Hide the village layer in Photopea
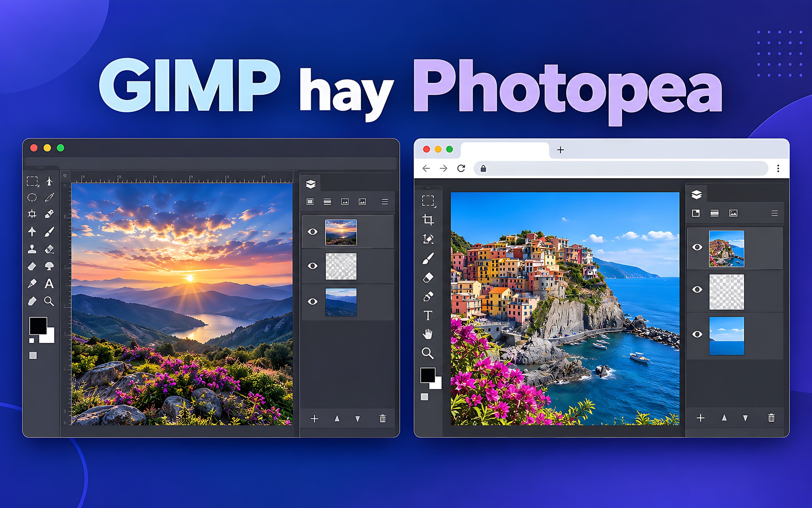Viewport: 812px width, 508px height. tap(697, 247)
